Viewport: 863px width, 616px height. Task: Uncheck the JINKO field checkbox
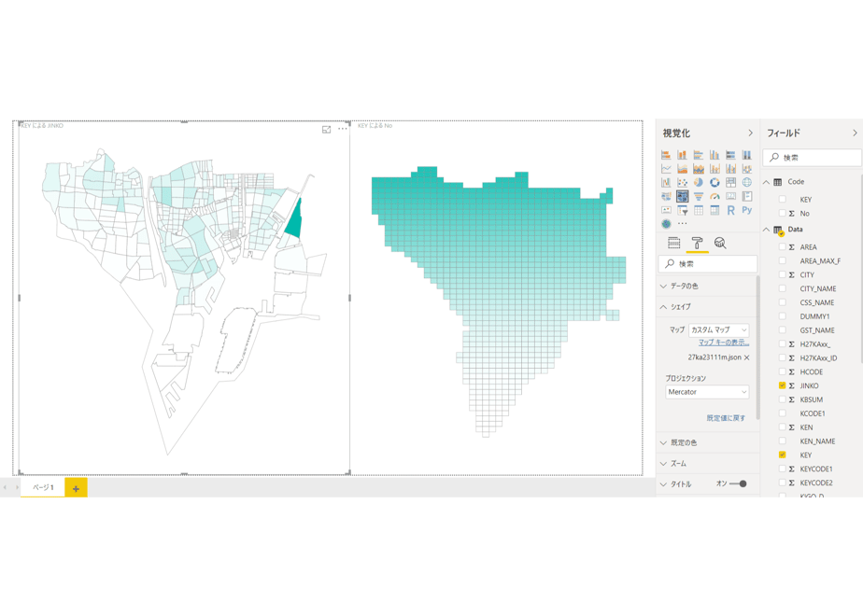782,385
